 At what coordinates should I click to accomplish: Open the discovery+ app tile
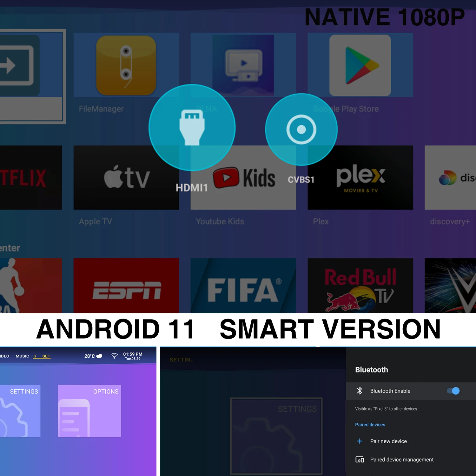451,178
